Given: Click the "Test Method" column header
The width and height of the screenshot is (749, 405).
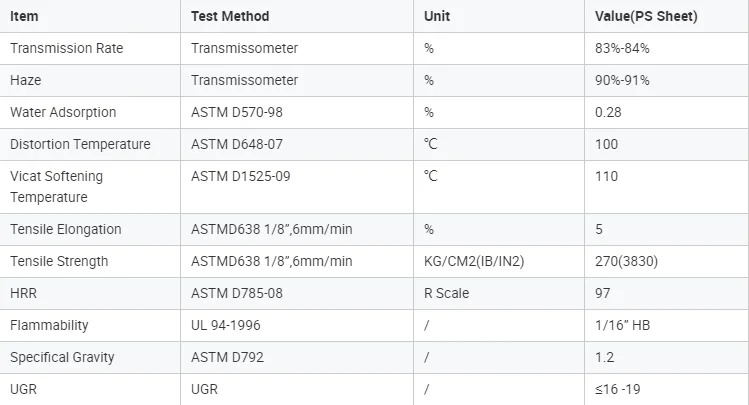Looking at the screenshot, I should click(x=230, y=16).
